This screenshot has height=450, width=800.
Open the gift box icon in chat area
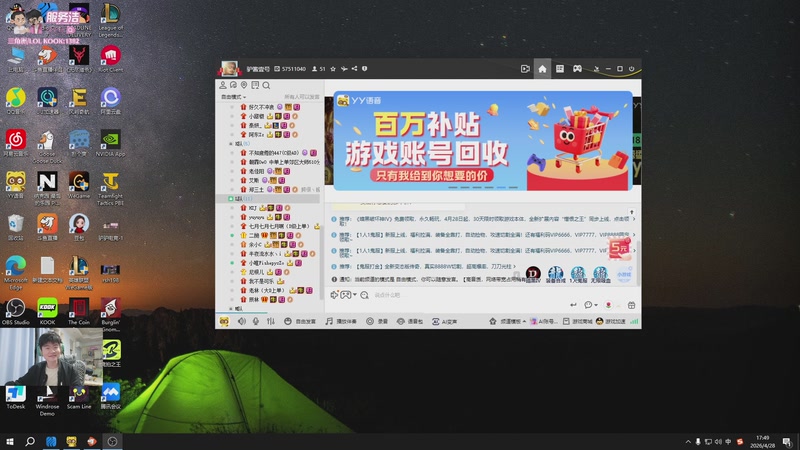(631, 305)
